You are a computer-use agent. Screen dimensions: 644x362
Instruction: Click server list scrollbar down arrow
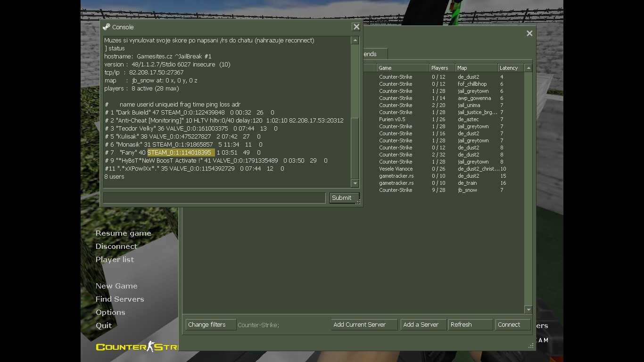[x=528, y=310]
